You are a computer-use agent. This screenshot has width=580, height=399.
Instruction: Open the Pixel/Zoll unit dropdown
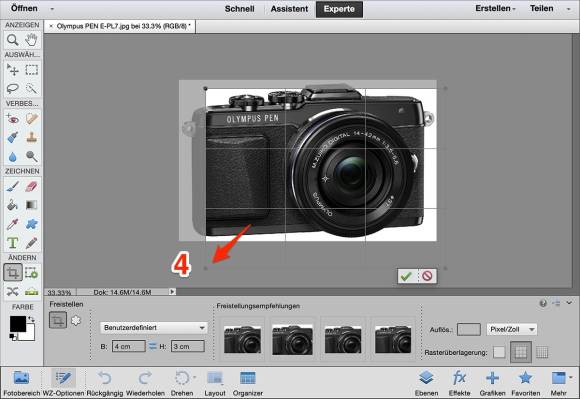point(511,329)
